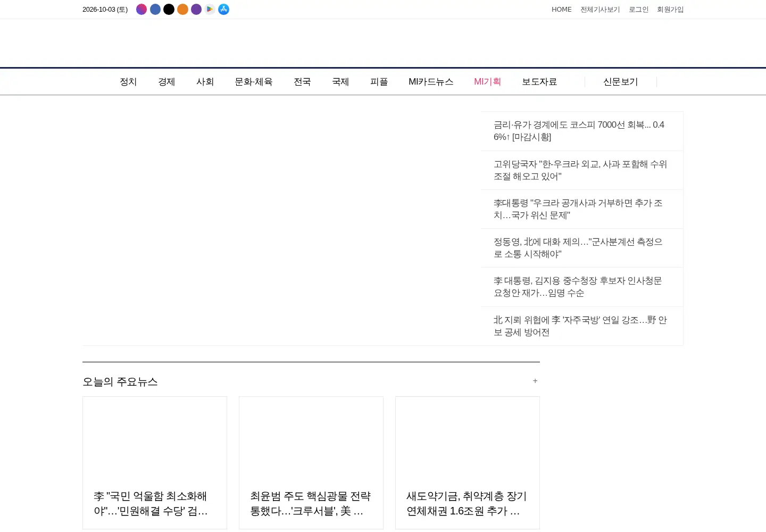766x532 pixels.
Task: Open the MI카드뉴스 menu
Action: click(x=431, y=82)
